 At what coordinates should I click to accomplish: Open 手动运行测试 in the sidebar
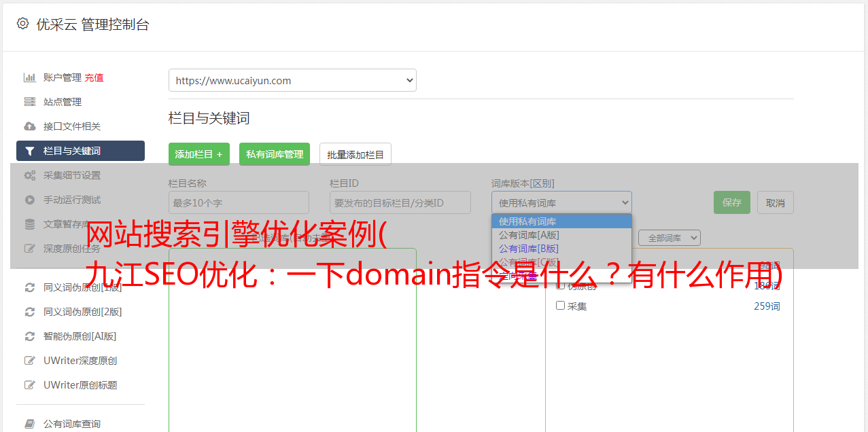click(x=72, y=200)
